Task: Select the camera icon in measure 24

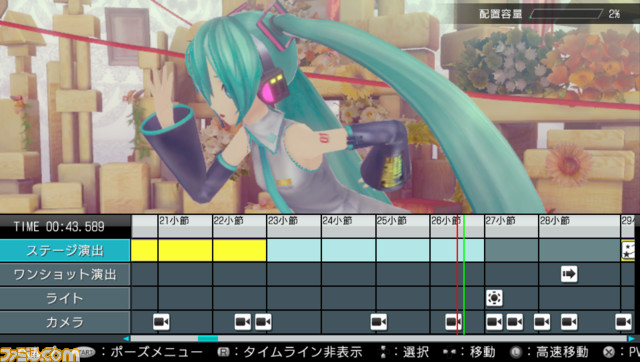Action: coord(379,322)
